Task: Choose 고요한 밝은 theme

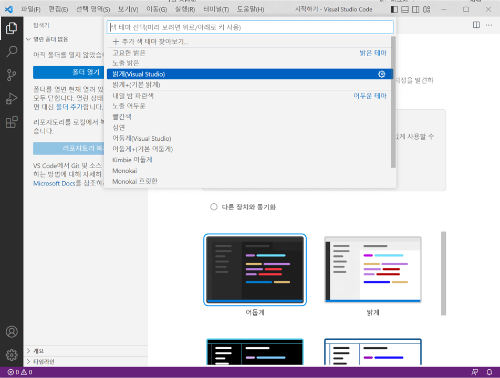Action: (x=250, y=53)
